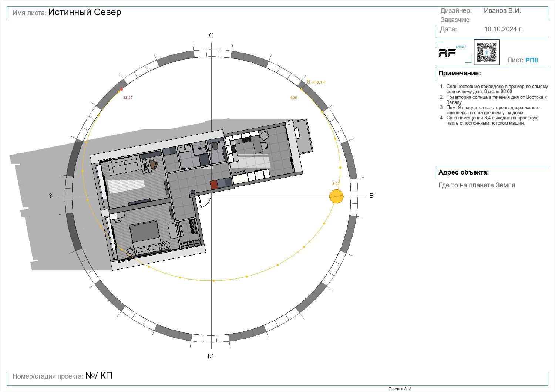Image resolution: width=555 pixels, height=392 pixels.
Task: Click the address text "Где то на планете Земля"
Action: (x=477, y=185)
